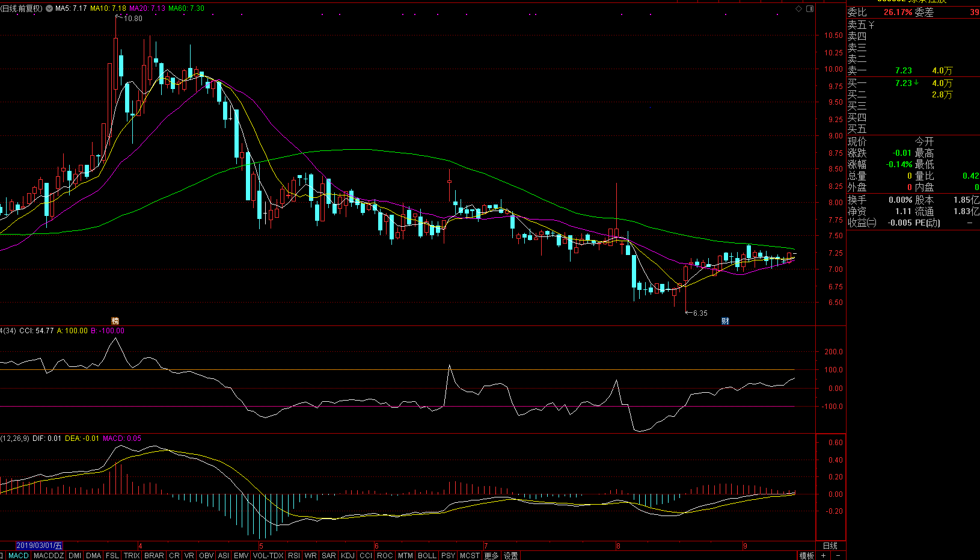
Task: Select the MCST indicator tab
Action: tap(470, 556)
